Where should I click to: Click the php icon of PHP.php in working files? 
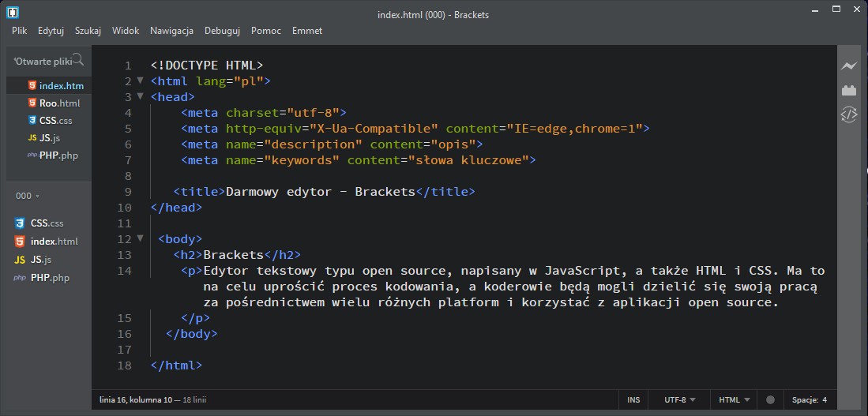32,156
